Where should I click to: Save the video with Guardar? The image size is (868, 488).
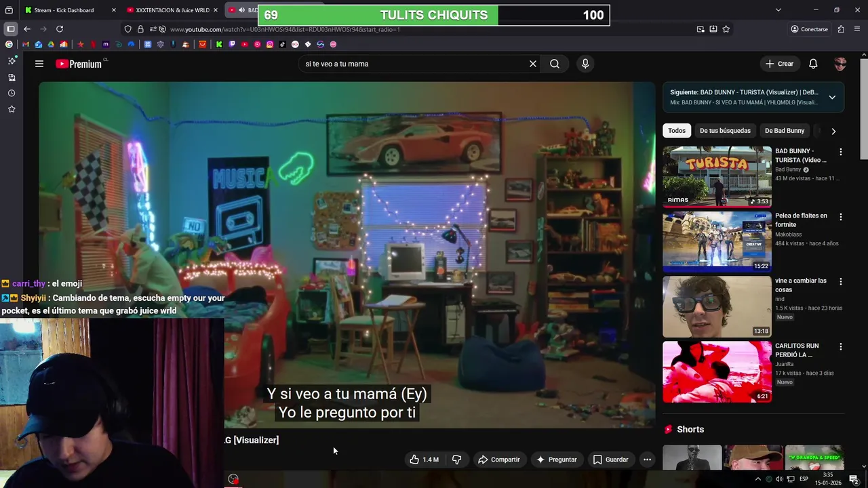pyautogui.click(x=610, y=460)
